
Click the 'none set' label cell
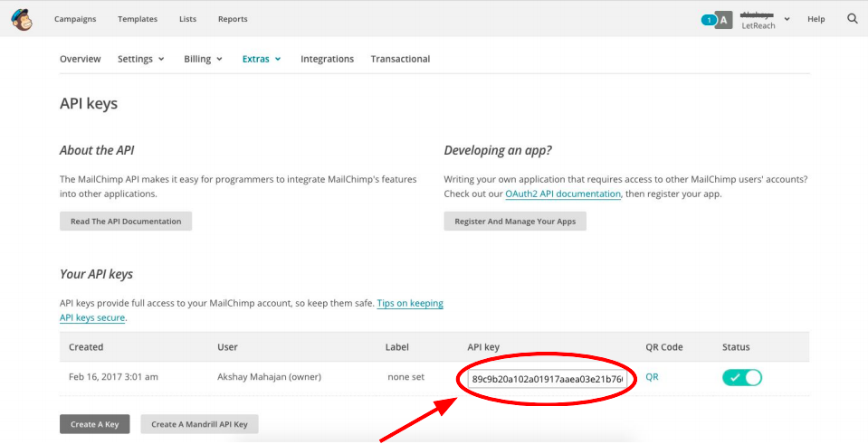click(405, 377)
